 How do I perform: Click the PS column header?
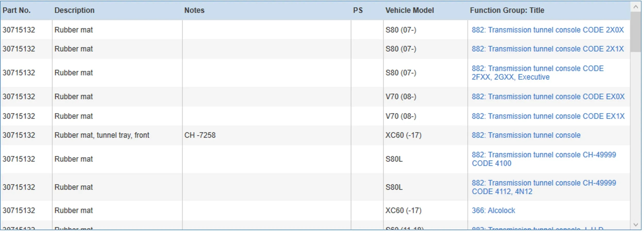[x=358, y=10]
